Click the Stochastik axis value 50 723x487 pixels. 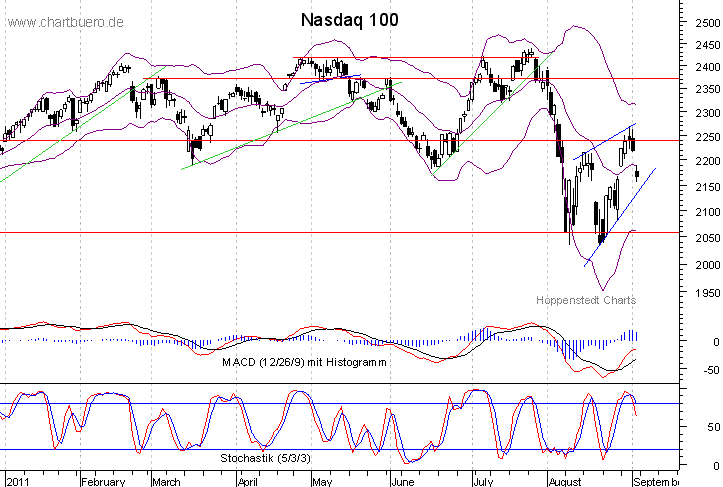[714, 428]
